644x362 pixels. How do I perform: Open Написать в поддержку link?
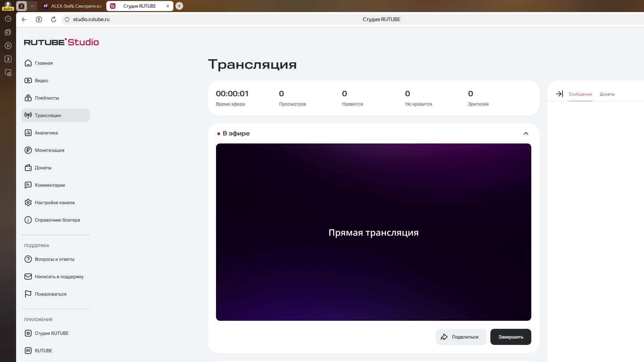(x=59, y=277)
